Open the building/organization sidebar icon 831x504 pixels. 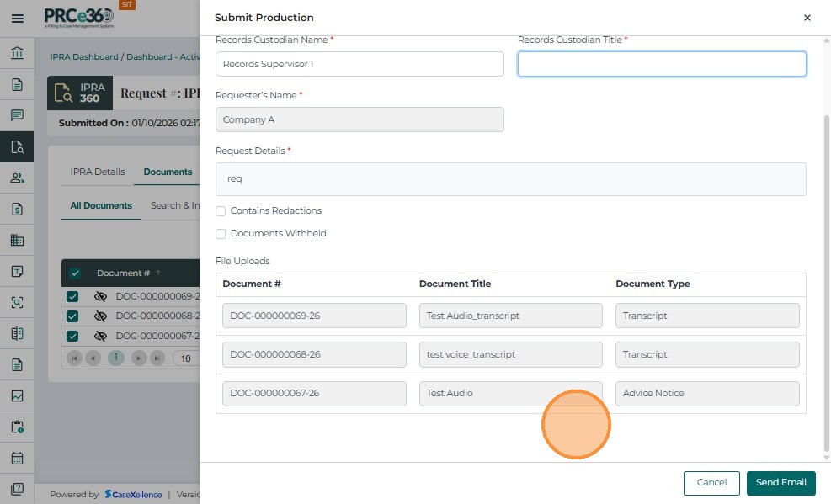point(17,240)
